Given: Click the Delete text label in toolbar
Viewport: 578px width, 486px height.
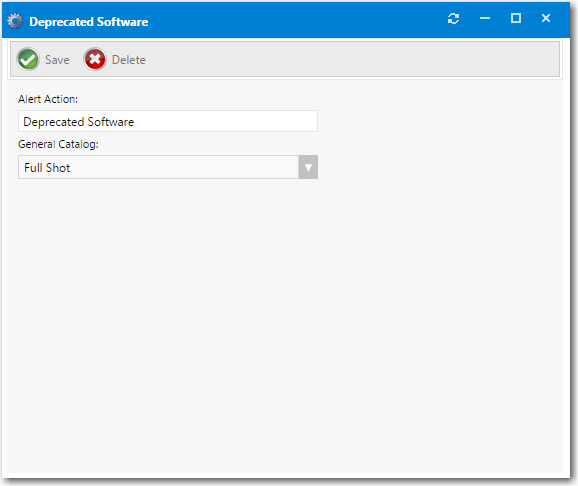Looking at the screenshot, I should tap(129, 60).
